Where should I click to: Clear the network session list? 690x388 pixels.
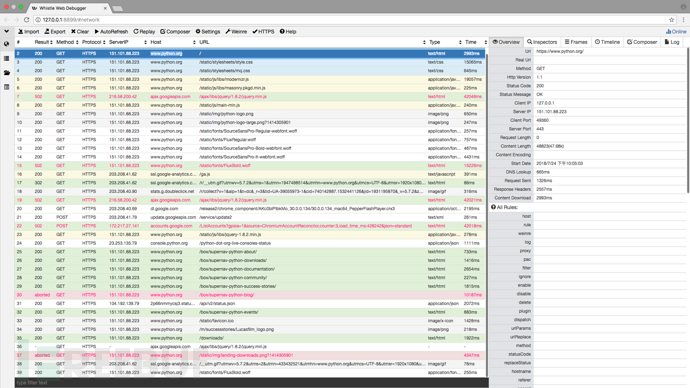[x=80, y=32]
